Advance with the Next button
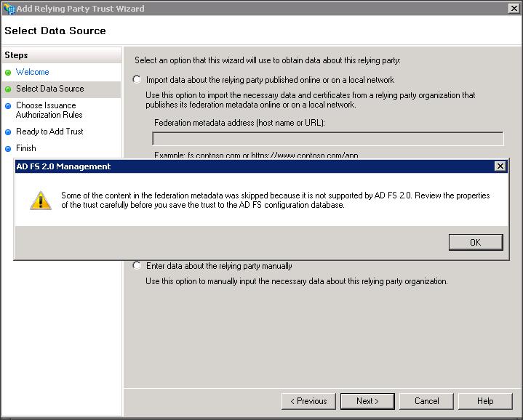The image size is (523, 420). (x=367, y=401)
